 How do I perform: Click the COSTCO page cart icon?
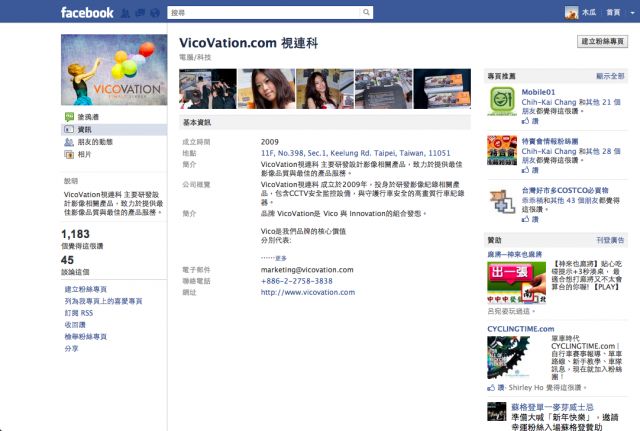[502, 200]
